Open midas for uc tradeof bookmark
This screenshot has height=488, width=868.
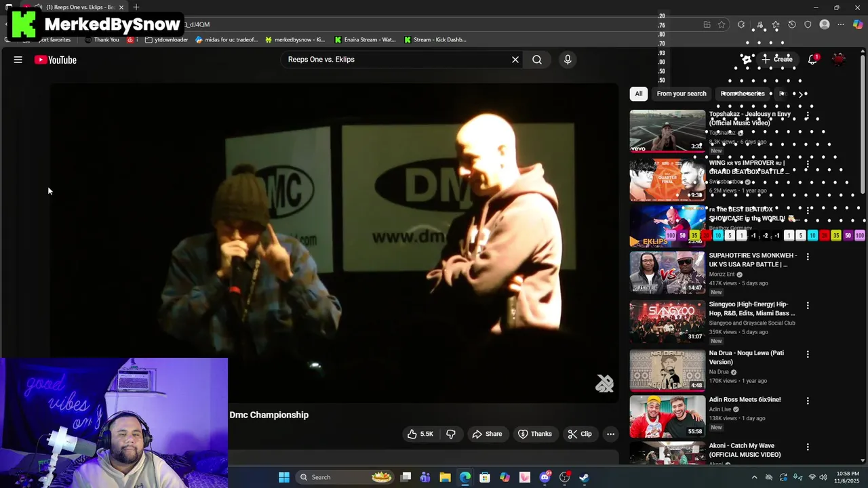tap(226, 39)
